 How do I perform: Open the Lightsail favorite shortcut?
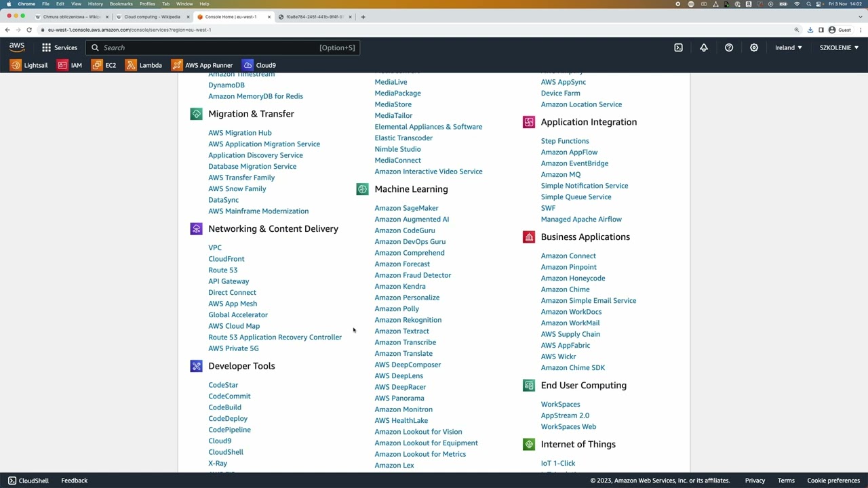point(29,65)
